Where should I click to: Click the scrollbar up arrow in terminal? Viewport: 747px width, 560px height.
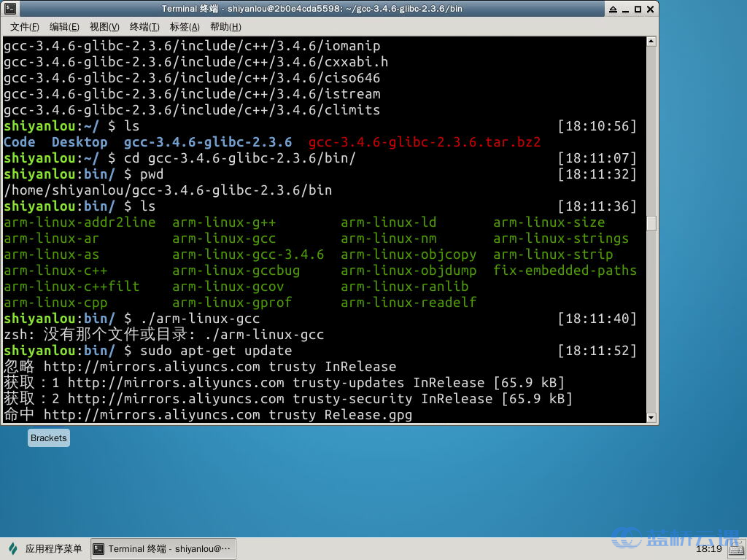tap(651, 42)
